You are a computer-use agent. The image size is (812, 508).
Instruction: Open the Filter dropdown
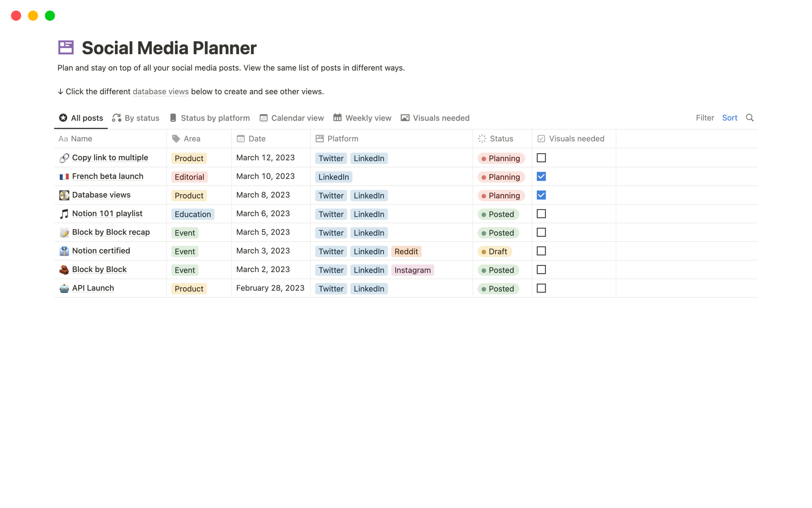click(705, 118)
